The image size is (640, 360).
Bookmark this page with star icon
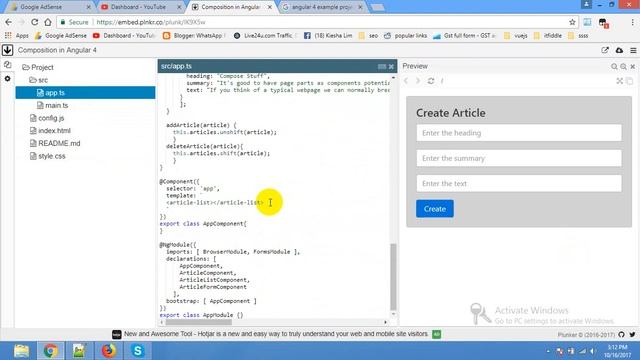[572, 22]
